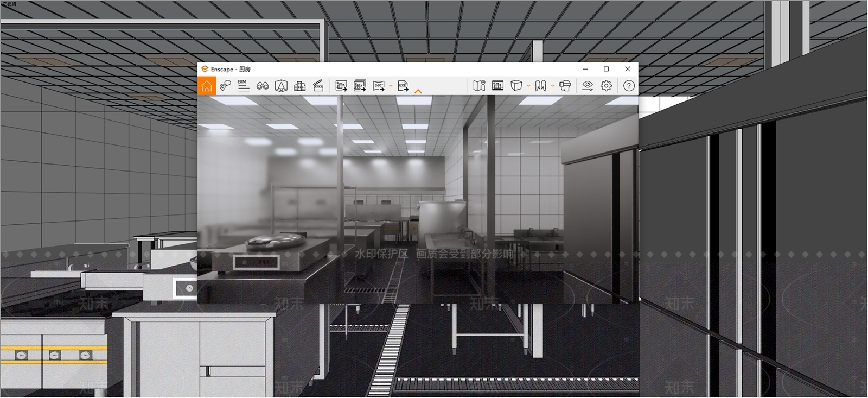Open the building site context icon

299,86
